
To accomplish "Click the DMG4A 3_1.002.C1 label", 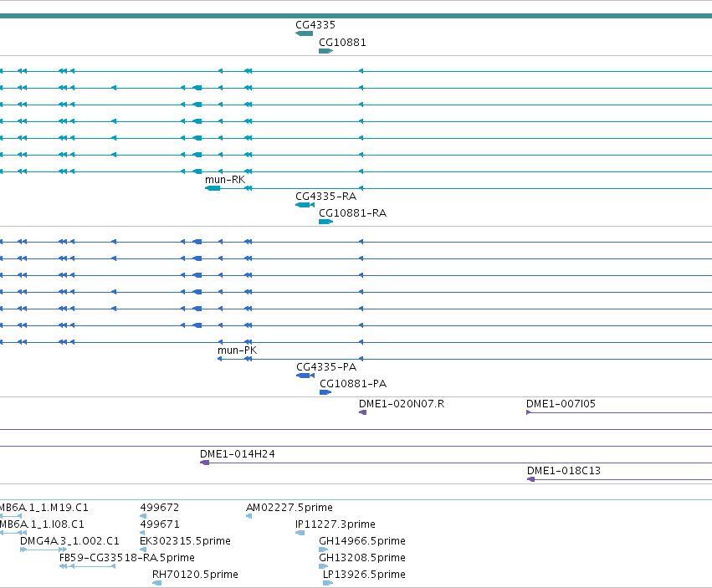I will coord(69,541).
